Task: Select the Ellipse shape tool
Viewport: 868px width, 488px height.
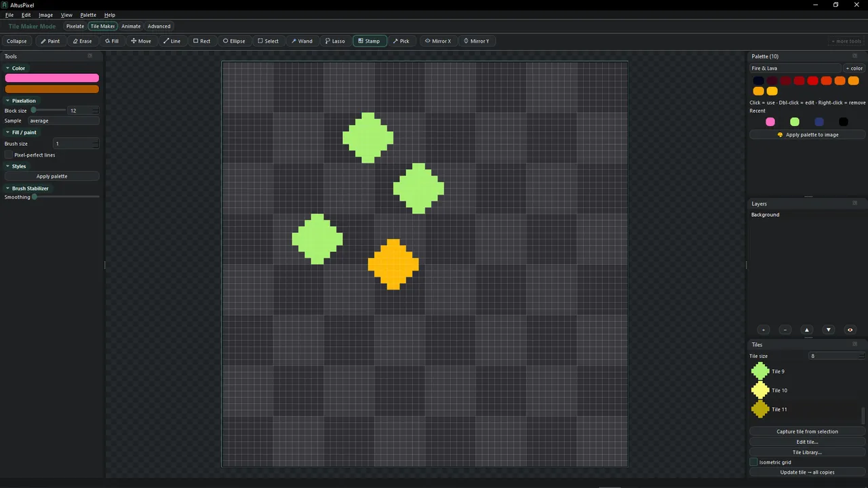Action: pyautogui.click(x=234, y=41)
